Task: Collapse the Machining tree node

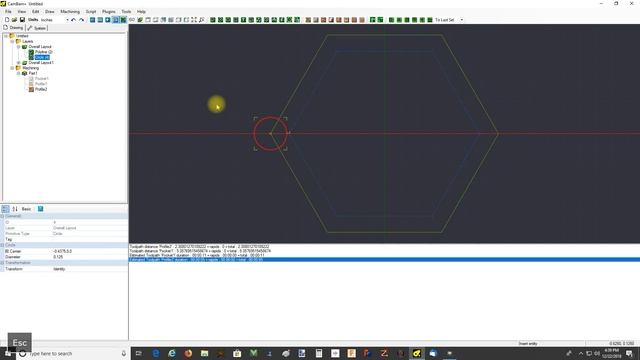Action: pyautogui.click(x=12, y=68)
